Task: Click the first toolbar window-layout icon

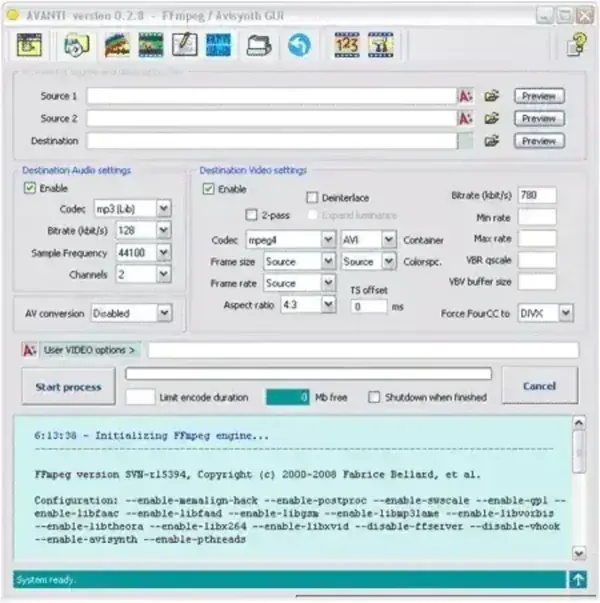Action: click(29, 45)
